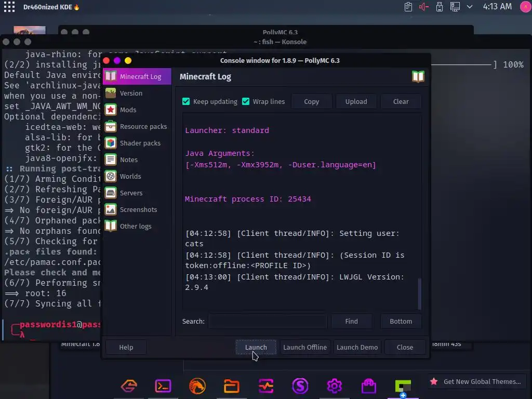532x399 pixels.
Task: Click the 'Launcher: standard' log line
Action: click(x=227, y=130)
